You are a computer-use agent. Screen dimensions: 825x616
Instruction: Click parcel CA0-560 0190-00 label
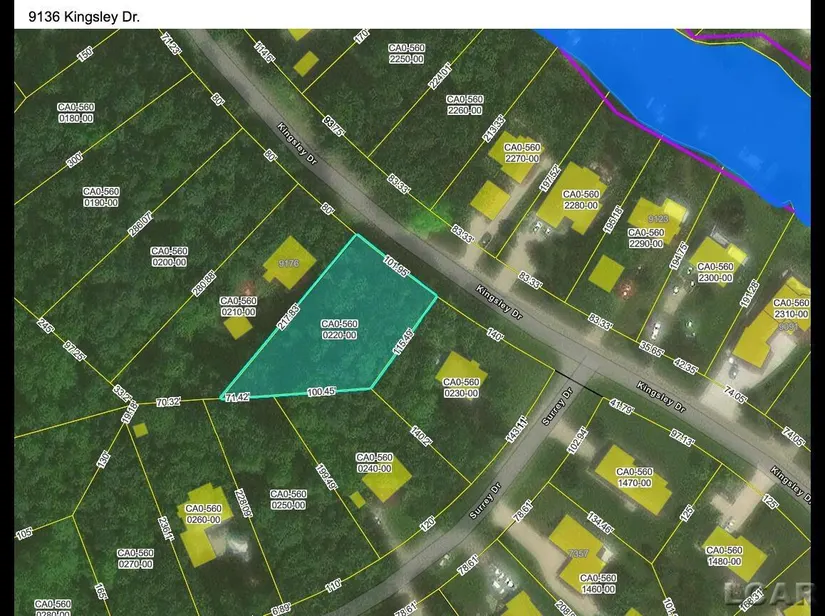(100, 197)
